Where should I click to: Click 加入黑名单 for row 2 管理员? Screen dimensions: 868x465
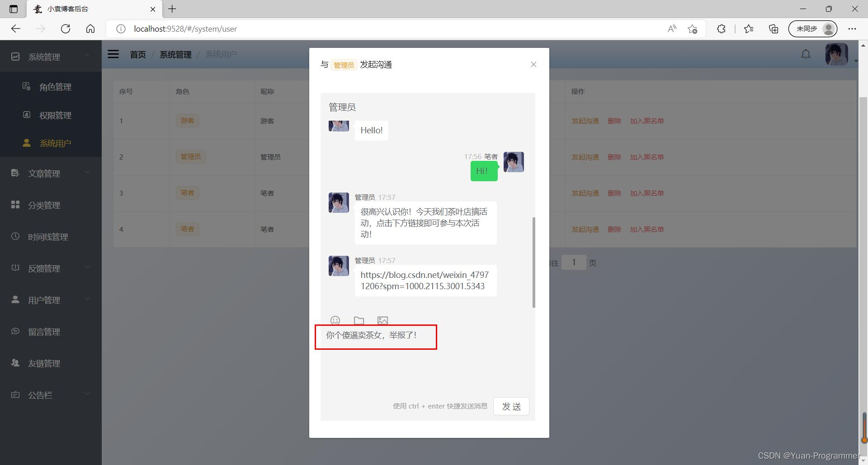click(647, 157)
